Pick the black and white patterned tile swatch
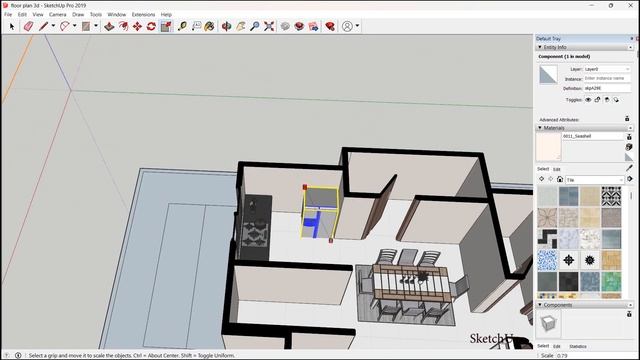This screenshot has width=640, height=360. (x=611, y=196)
